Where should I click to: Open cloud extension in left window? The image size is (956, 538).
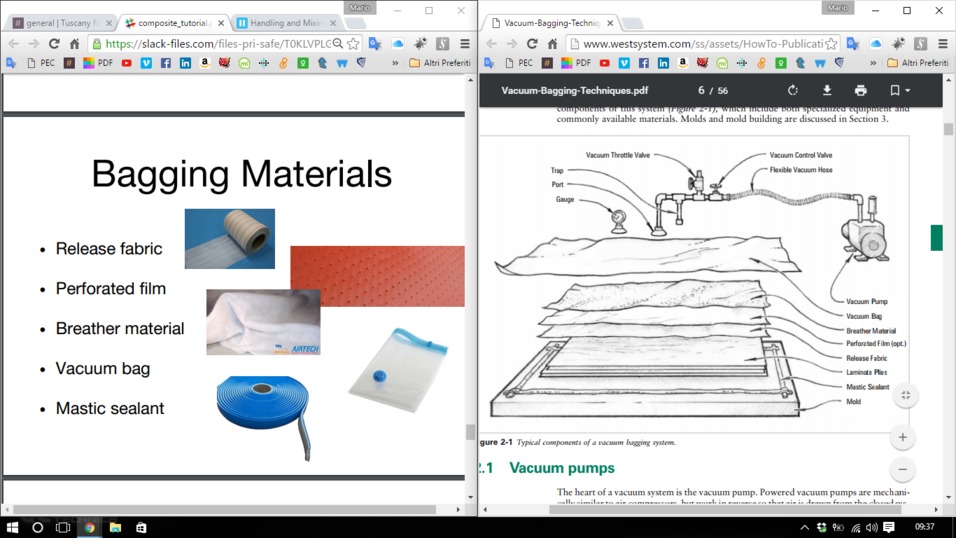398,43
